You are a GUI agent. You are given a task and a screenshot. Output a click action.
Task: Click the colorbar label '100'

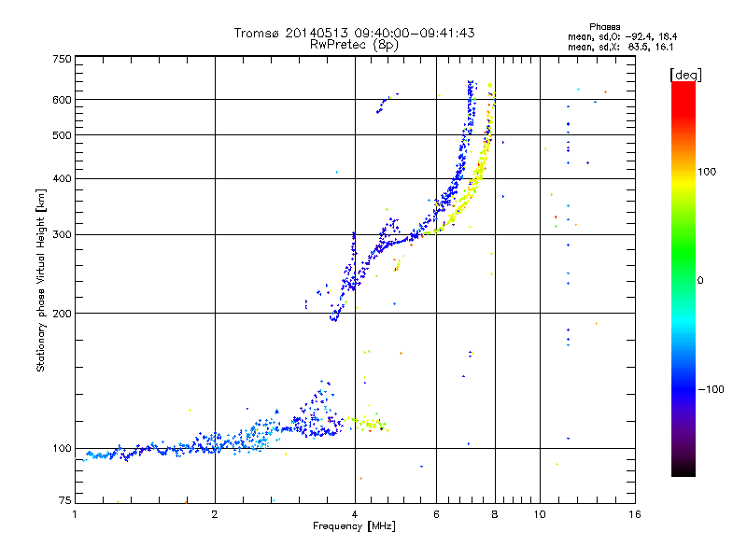707,172
